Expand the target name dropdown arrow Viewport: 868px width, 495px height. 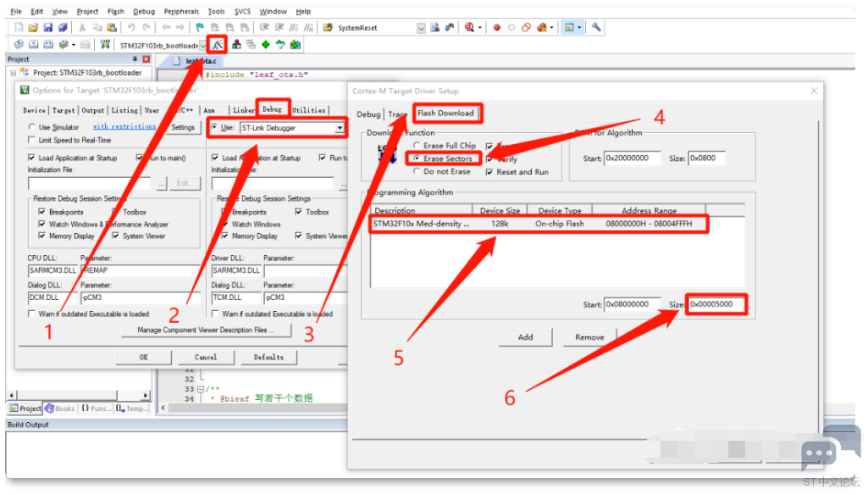[203, 45]
